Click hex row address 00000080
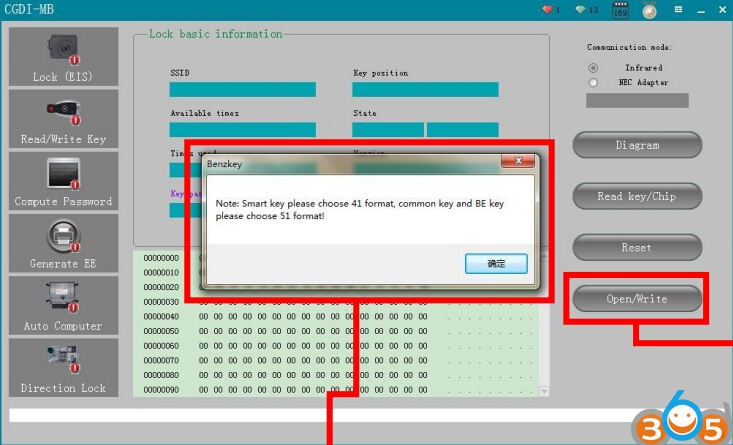 (x=161, y=375)
